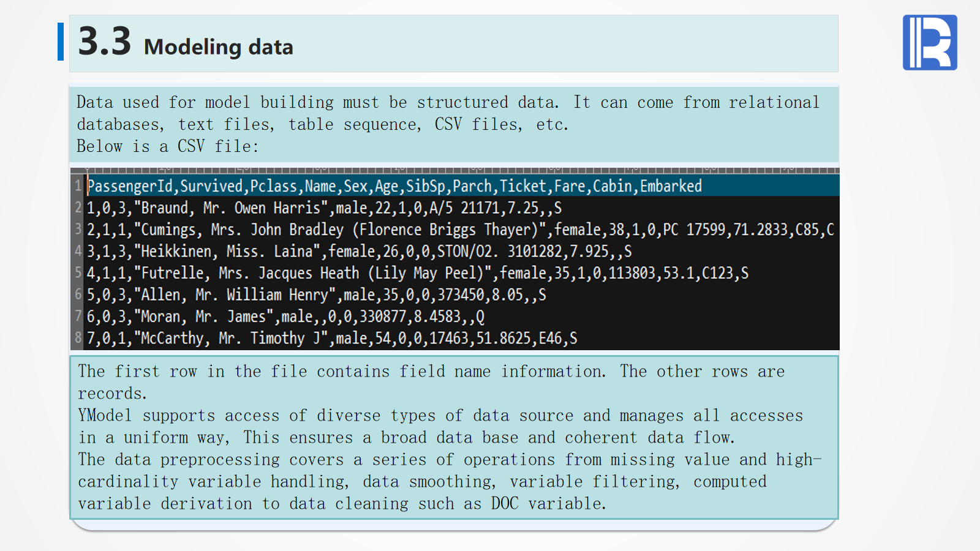Click line number 1 in the editor gutter
This screenshot has width=980, height=551.
78,186
